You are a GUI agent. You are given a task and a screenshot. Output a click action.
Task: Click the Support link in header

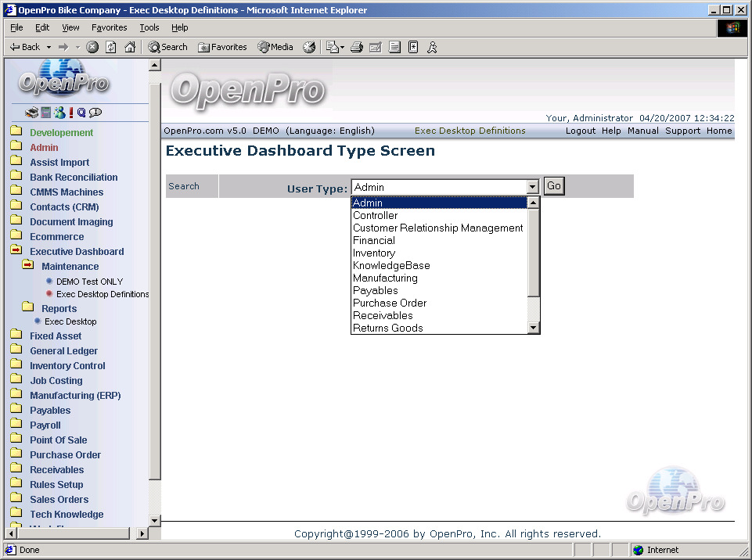pos(682,131)
